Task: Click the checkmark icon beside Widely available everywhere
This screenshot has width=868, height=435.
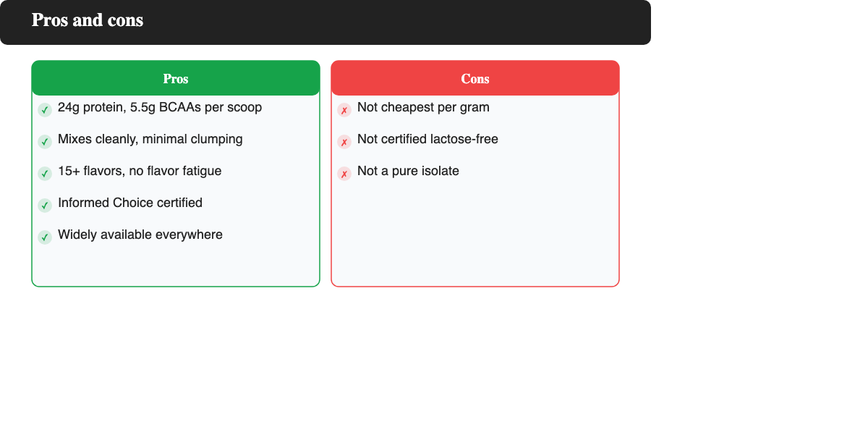Action: [45, 237]
